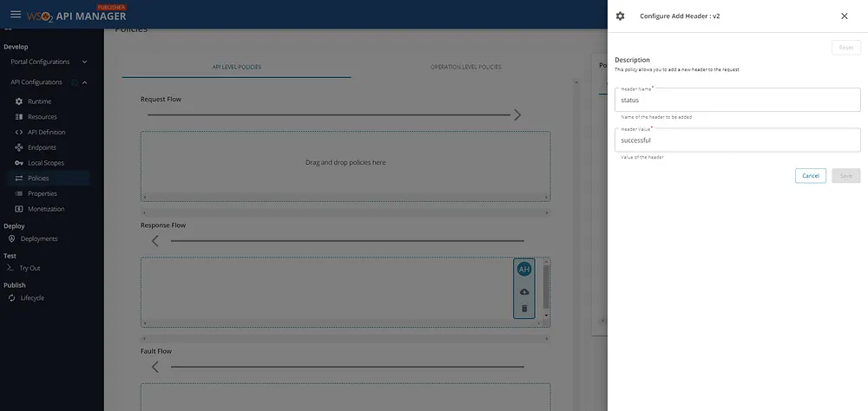Viewport: 868px width, 411px height.
Task: Open Local Scopes in the sidebar
Action: click(47, 163)
